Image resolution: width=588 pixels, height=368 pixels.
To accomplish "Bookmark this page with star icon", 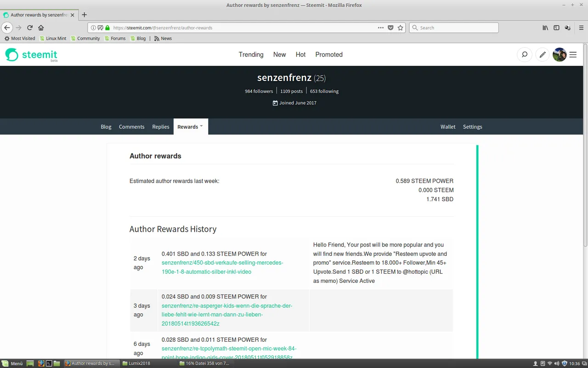I will click(x=401, y=28).
